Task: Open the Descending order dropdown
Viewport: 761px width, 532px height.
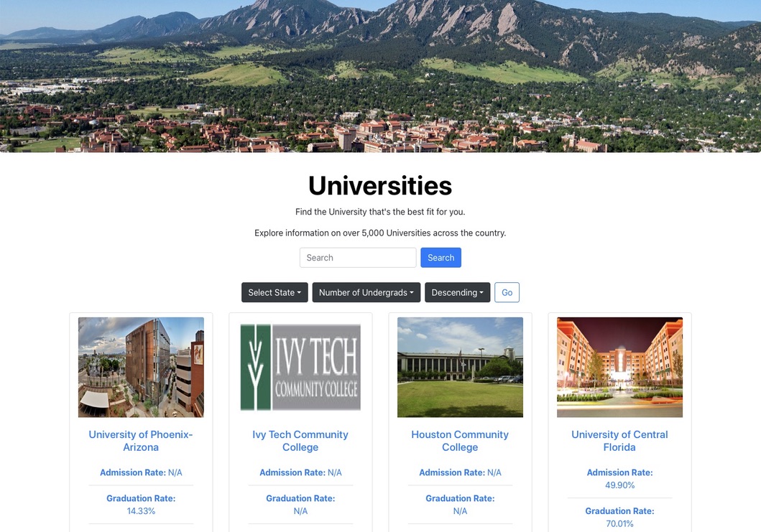Action: [x=457, y=292]
